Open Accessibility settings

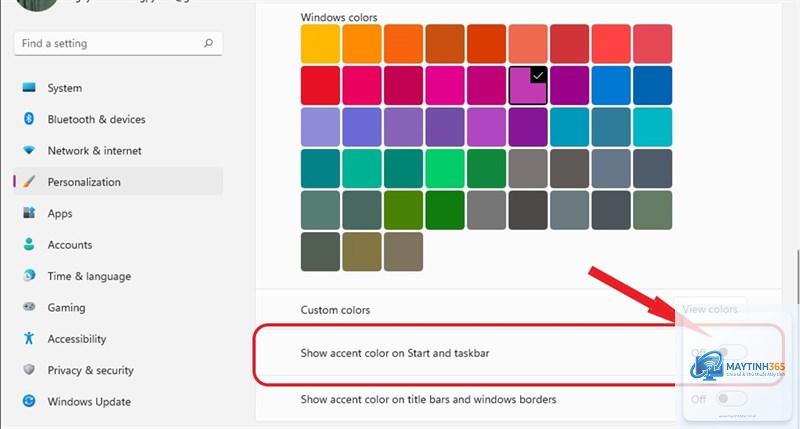tap(118, 339)
